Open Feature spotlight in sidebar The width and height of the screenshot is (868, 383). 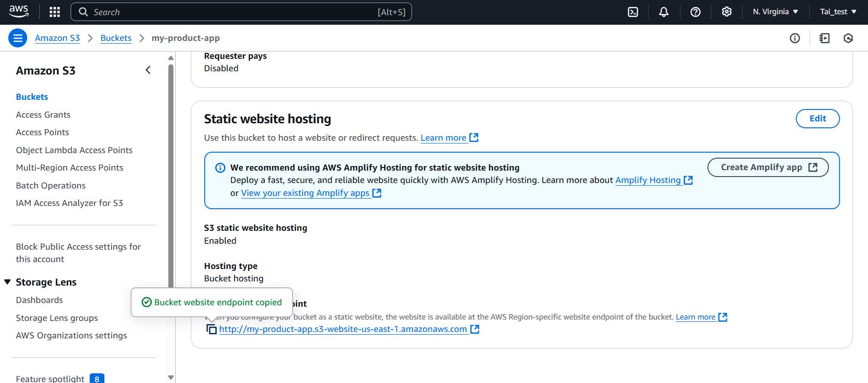pos(50,379)
